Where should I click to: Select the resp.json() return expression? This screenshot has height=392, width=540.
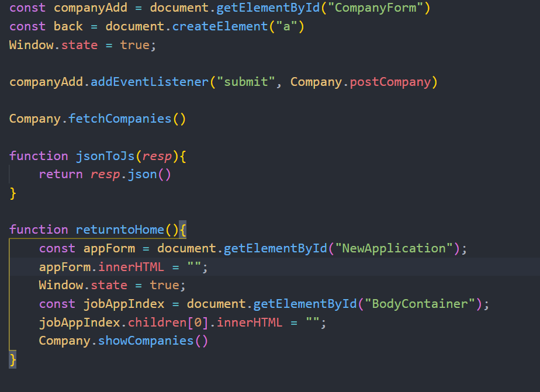(131, 174)
